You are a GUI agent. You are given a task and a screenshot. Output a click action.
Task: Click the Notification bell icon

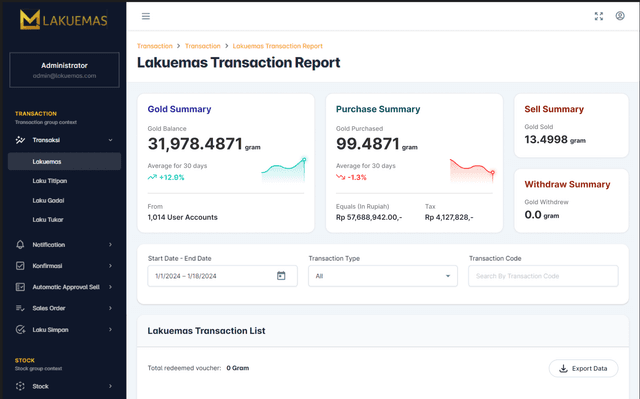[20, 244]
